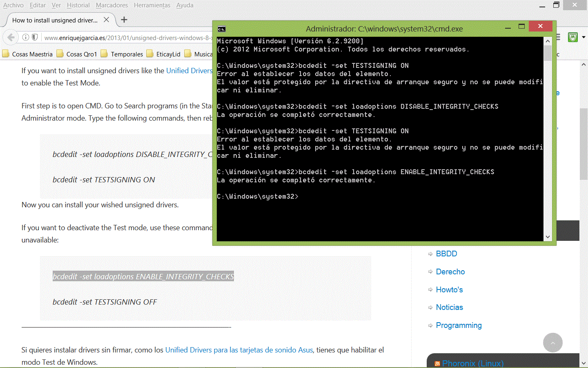Open the Herramientas menu
The image size is (588, 368).
point(152,5)
